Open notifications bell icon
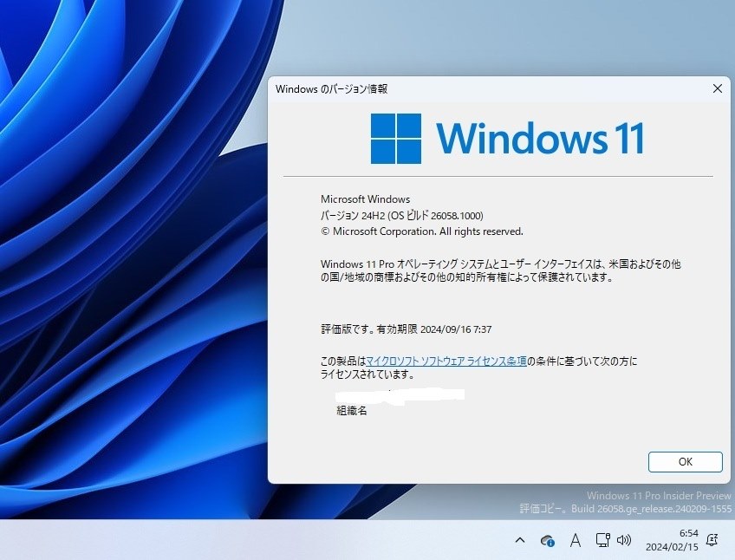The width and height of the screenshot is (735, 560). tap(712, 540)
